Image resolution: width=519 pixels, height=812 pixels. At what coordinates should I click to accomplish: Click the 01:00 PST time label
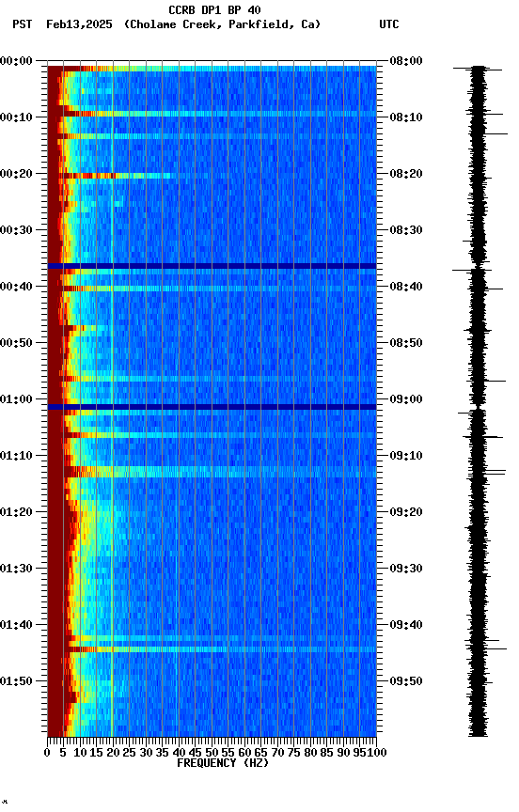point(16,399)
